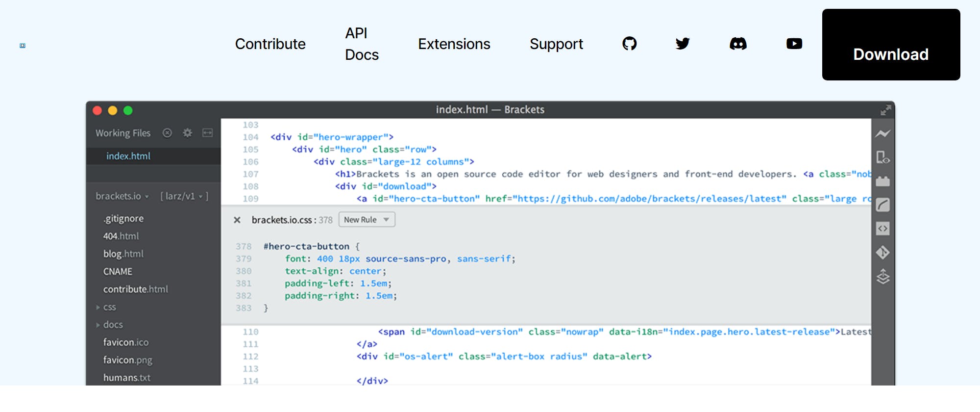The width and height of the screenshot is (980, 412).
Task: Click the small site logo icon at top left
Action: [x=23, y=46]
